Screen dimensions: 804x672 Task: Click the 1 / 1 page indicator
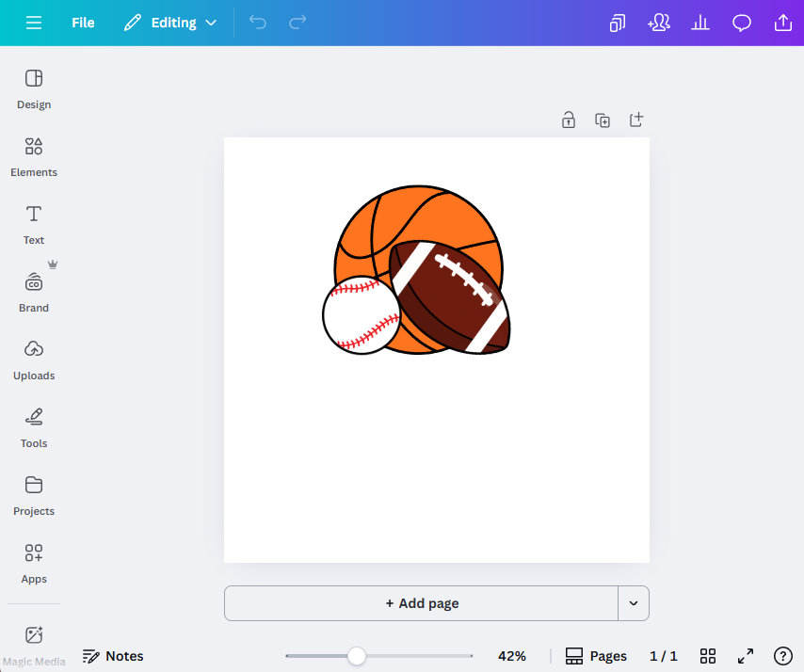point(664,656)
